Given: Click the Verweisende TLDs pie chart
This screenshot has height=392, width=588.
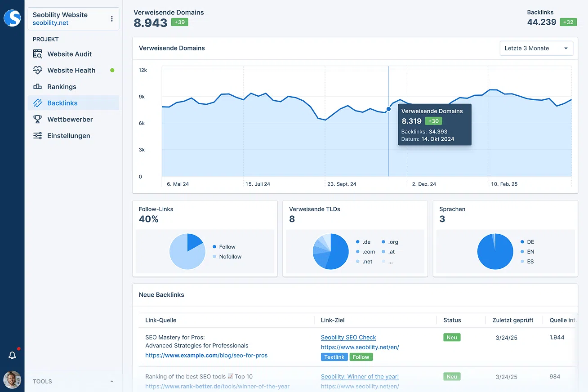Looking at the screenshot, I should click(331, 252).
